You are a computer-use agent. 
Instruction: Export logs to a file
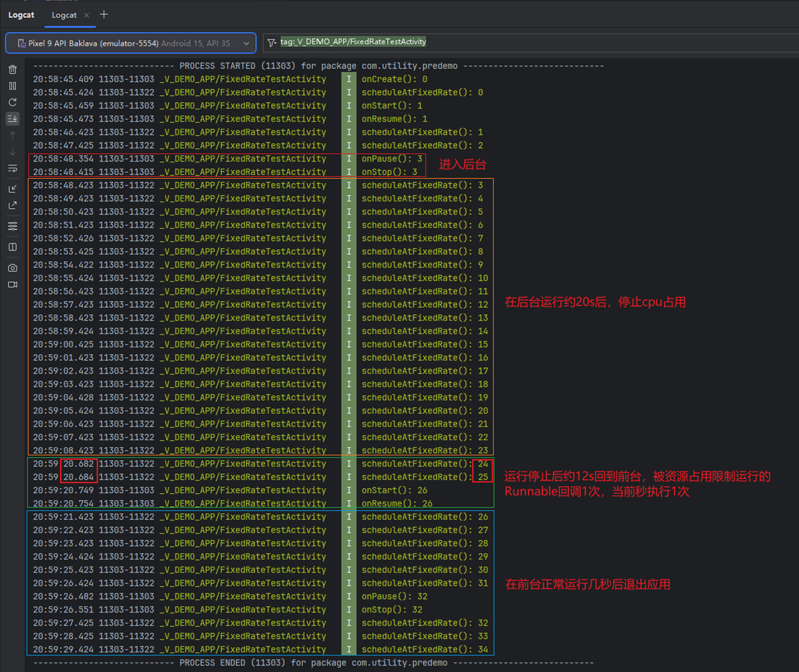[13, 206]
